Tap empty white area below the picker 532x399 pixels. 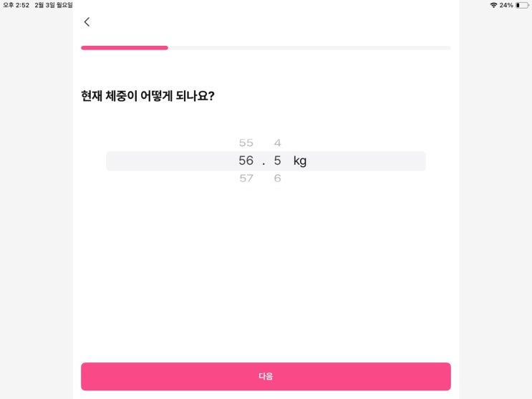266,271
